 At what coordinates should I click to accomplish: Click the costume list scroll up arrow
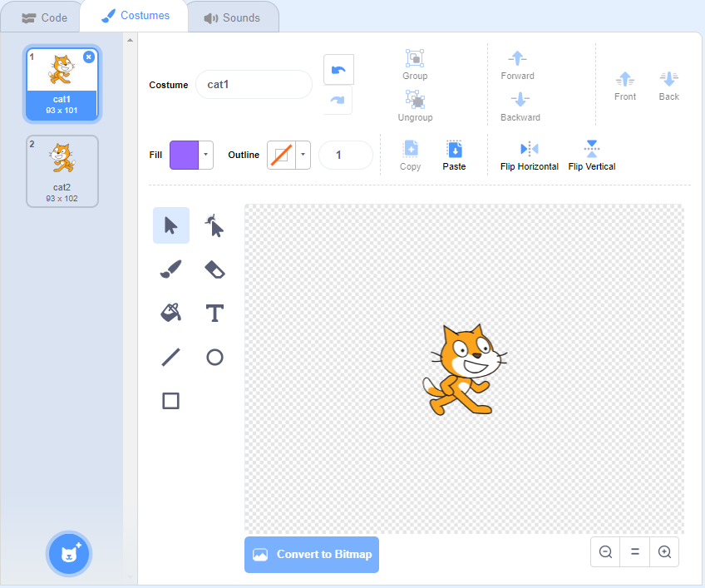130,40
